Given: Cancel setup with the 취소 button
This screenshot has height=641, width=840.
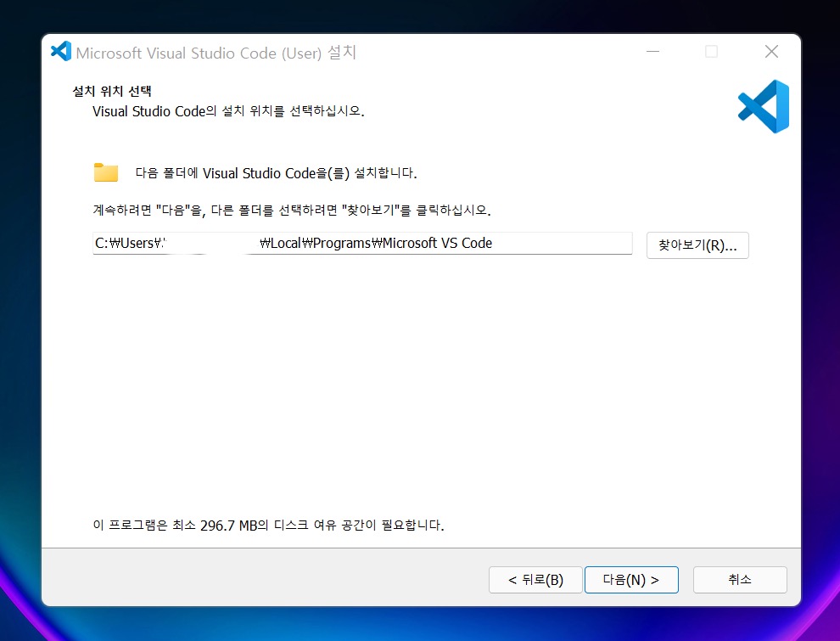Looking at the screenshot, I should (740, 580).
